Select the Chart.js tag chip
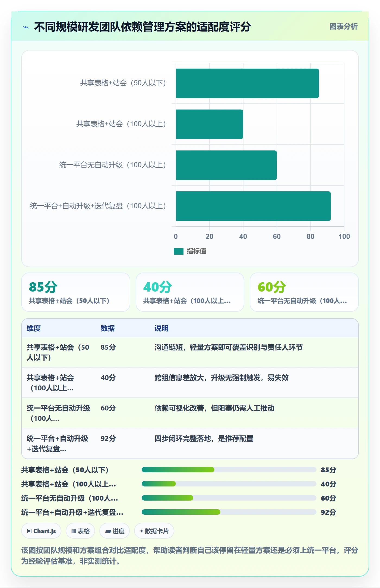The width and height of the screenshot is (380, 588). (41, 531)
